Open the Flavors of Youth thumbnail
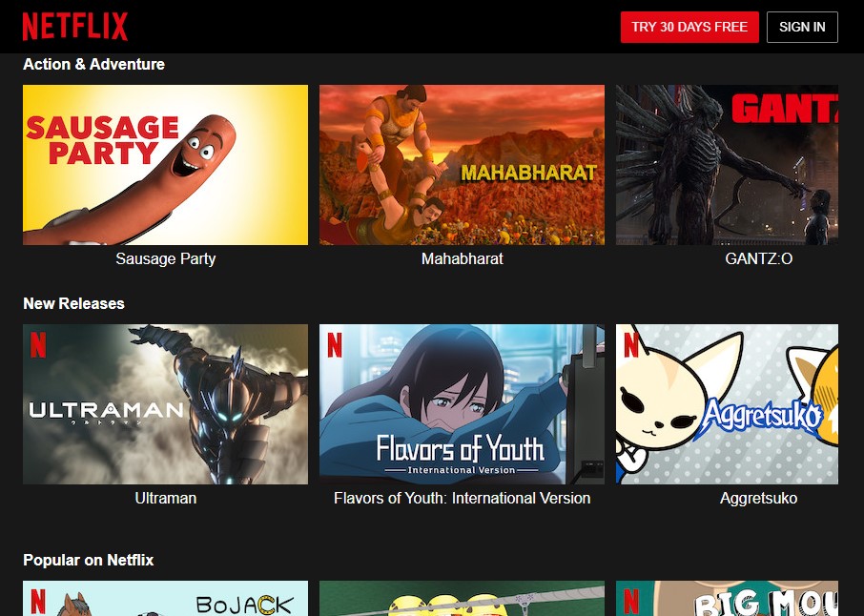The image size is (864, 616). [x=462, y=404]
